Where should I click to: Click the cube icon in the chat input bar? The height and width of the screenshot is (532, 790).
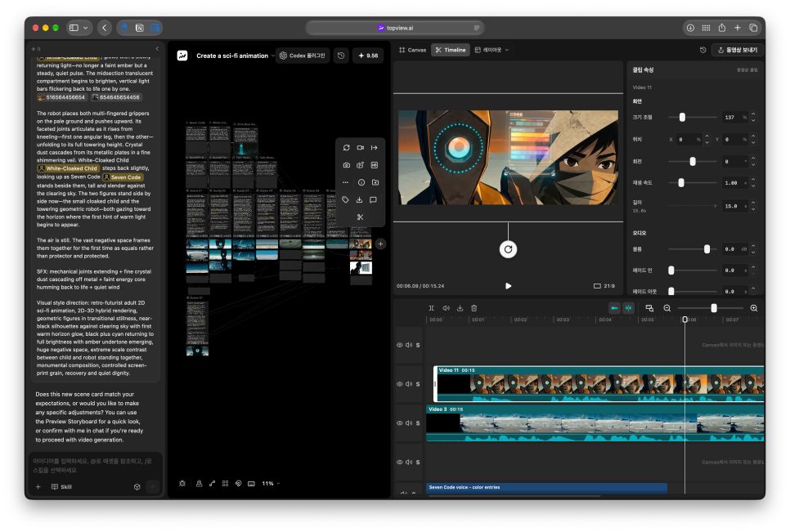pos(137,487)
